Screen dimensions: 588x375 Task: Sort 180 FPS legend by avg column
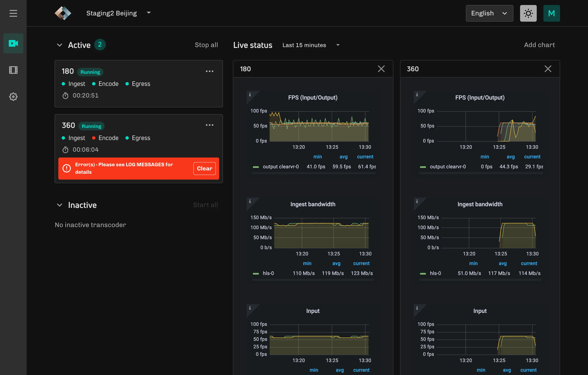click(x=343, y=157)
